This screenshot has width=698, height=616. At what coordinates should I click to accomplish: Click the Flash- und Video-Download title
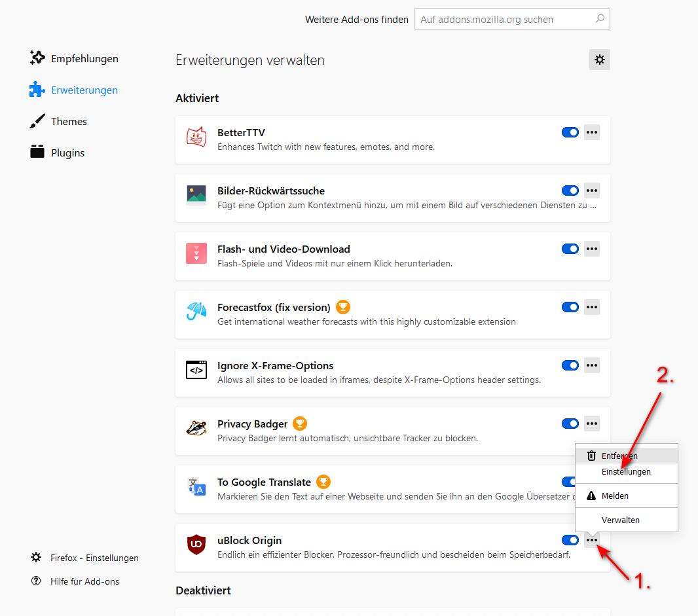pos(284,249)
